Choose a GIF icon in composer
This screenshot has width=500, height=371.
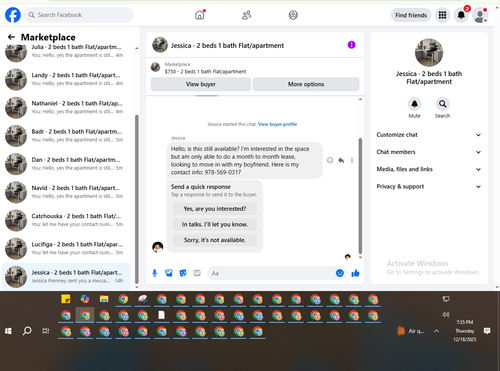click(197, 273)
